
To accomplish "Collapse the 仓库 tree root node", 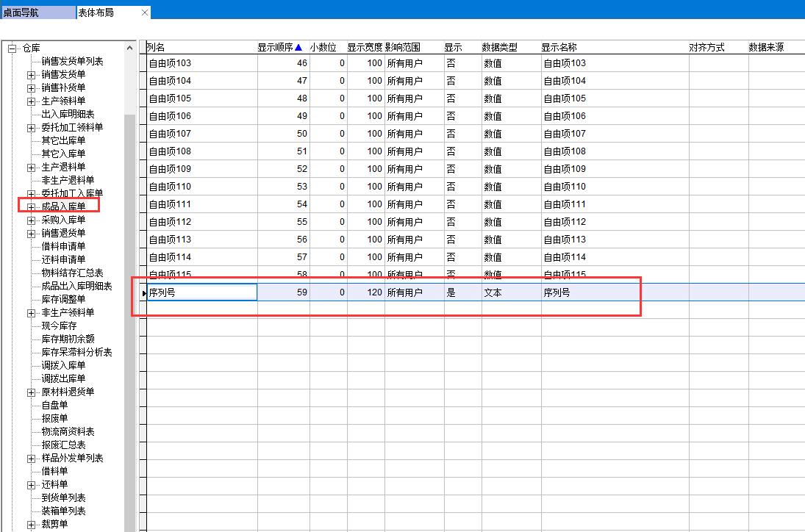I will 12,48.
